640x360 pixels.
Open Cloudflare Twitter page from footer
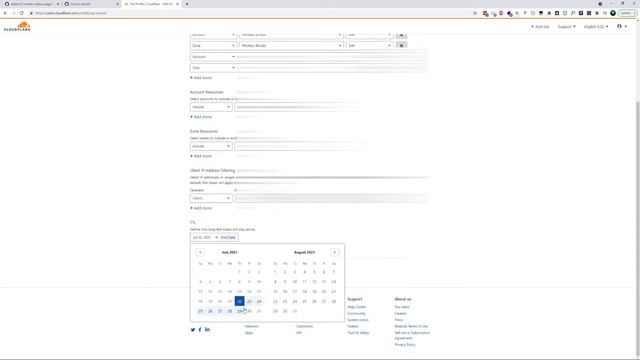point(193,329)
